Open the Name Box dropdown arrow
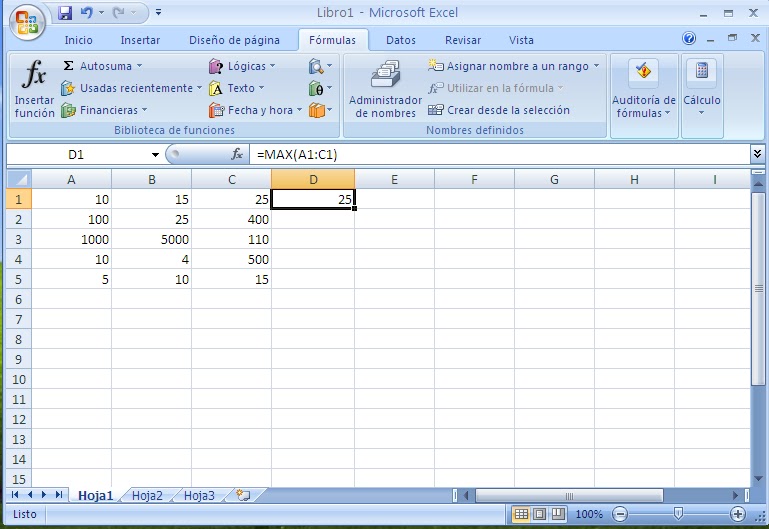Image resolution: width=769 pixels, height=529 pixels. pos(155,155)
